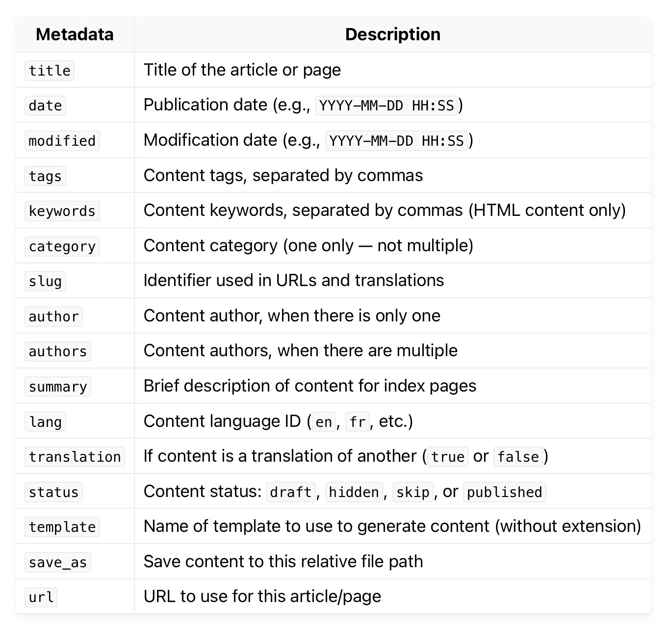Click the 'fr' language code
672x630 pixels.
[358, 422]
